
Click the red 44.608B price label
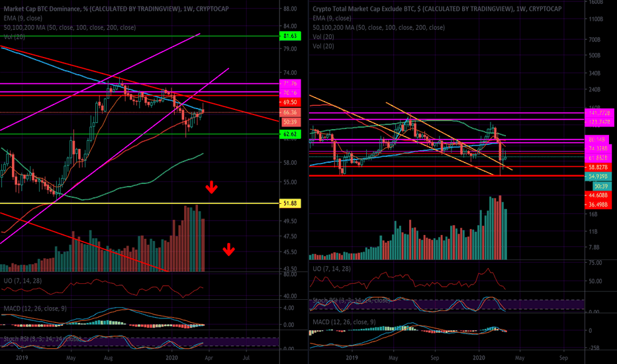pos(598,196)
